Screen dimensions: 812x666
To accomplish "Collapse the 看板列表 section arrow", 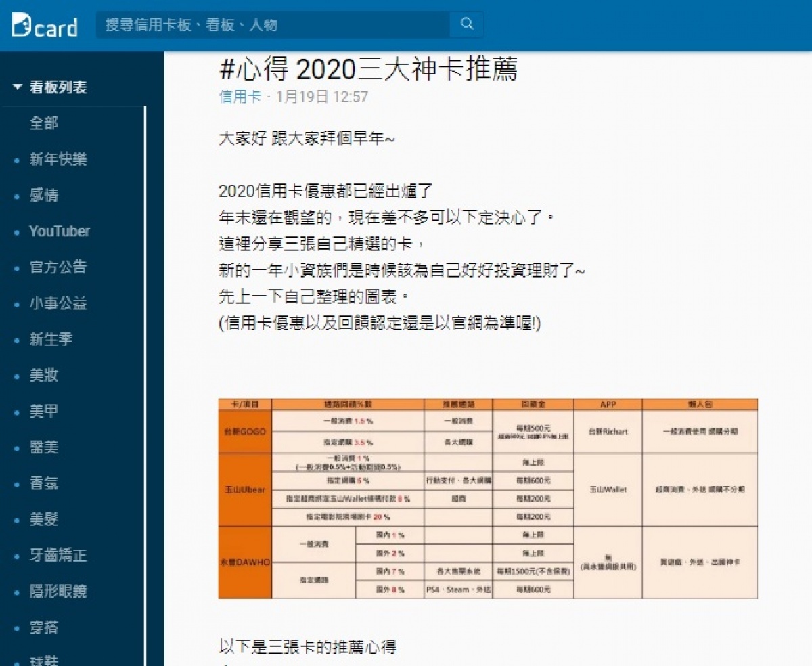I will pos(18,87).
